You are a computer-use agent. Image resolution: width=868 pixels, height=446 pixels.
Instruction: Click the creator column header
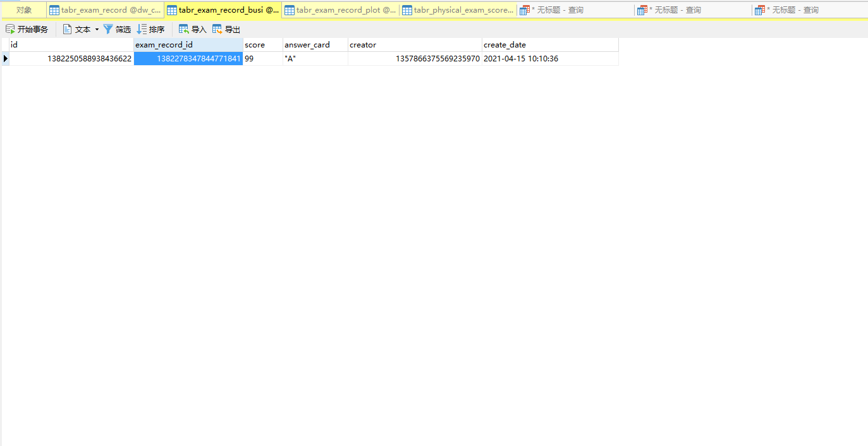(415, 45)
